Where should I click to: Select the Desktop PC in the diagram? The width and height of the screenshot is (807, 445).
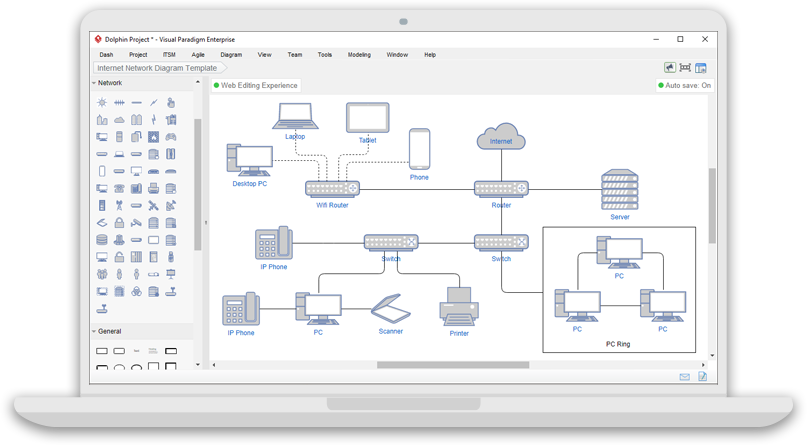[x=250, y=160]
